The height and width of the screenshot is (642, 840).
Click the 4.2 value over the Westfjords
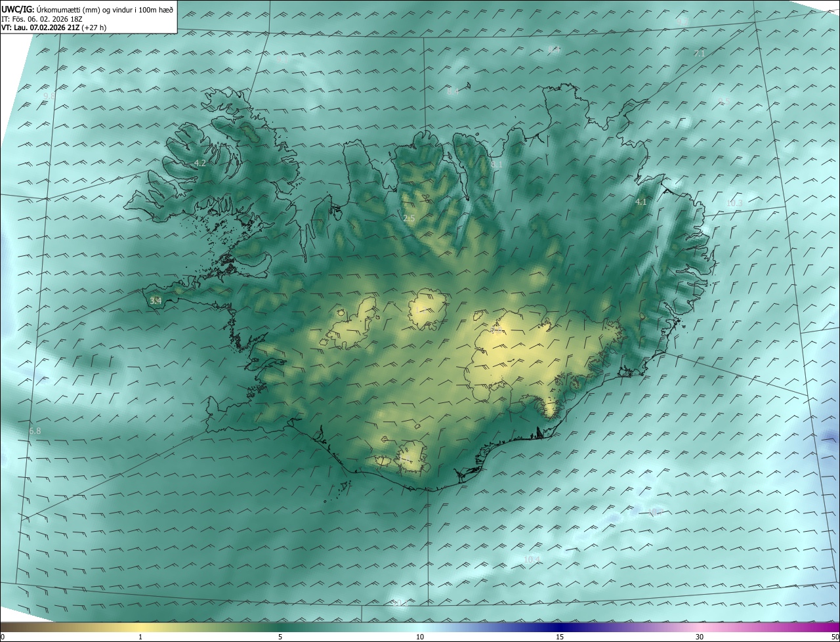click(x=200, y=163)
